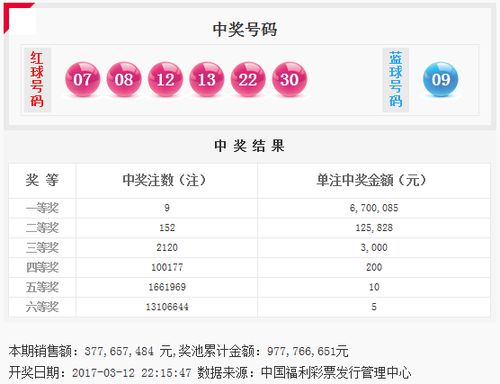
Task: Click red ball number 08
Action: pyautogui.click(x=124, y=79)
